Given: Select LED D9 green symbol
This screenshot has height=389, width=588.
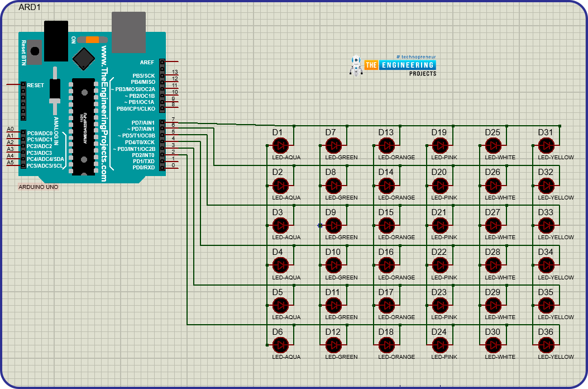Looking at the screenshot, I should coord(334,225).
